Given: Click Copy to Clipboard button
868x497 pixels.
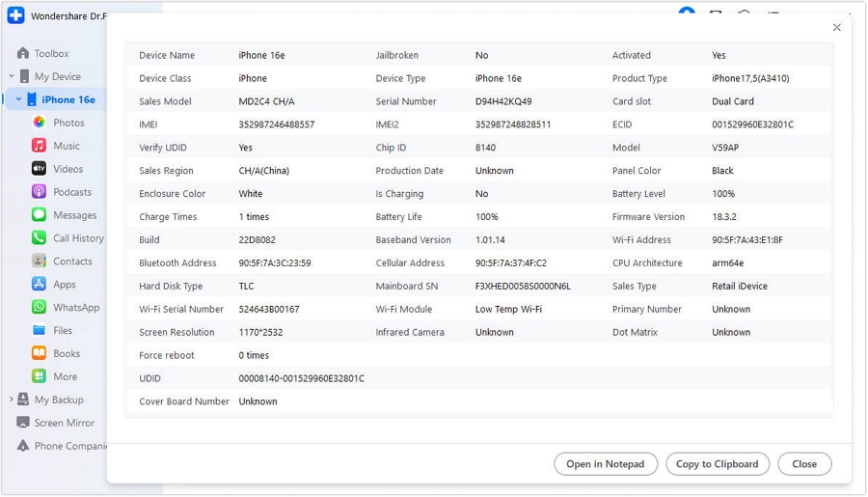Looking at the screenshot, I should pos(718,464).
